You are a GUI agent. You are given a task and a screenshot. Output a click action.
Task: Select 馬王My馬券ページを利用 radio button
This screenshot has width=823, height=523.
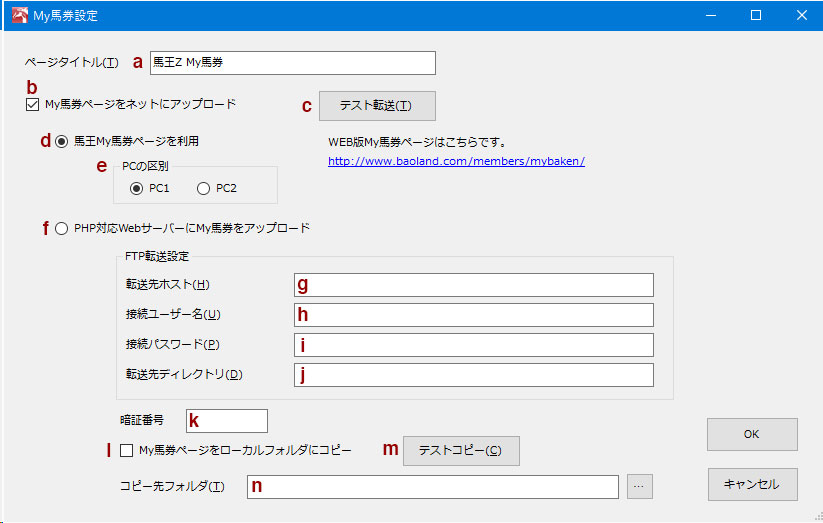(61, 141)
